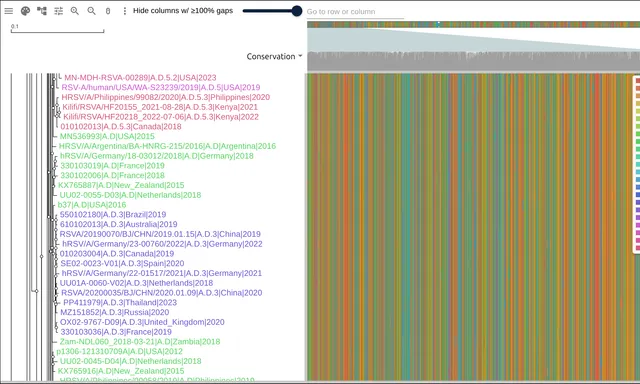Select 010203004|A.D.3|Canada|2019 label
Screen dimensions: 640x384
(117, 254)
